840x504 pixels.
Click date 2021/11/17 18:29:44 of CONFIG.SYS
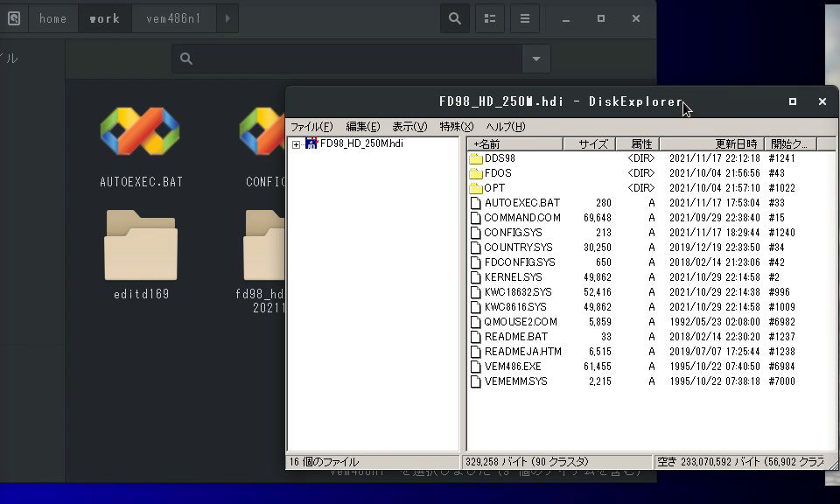click(x=715, y=233)
